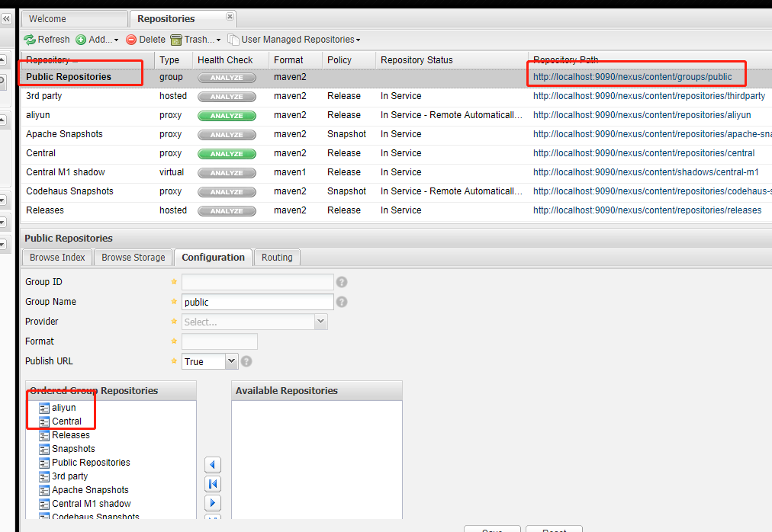This screenshot has width=772, height=532.
Task: Click ANALYZE button for Apache Snapshots
Action: [227, 135]
